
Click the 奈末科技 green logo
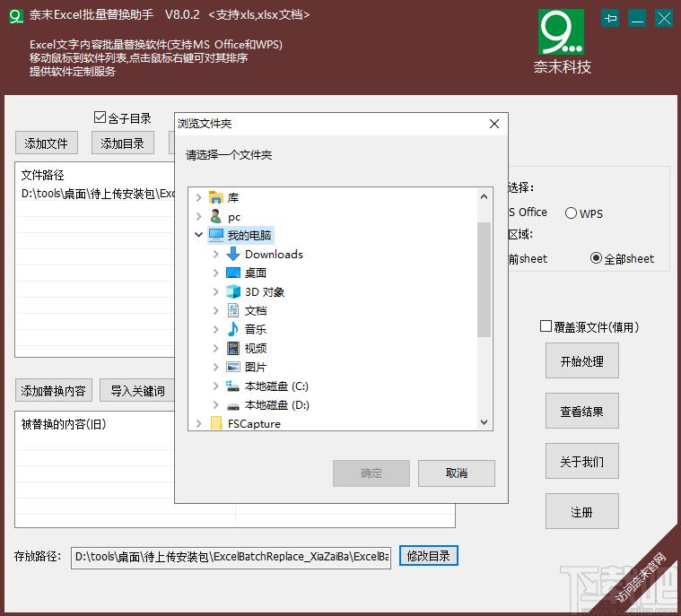(x=561, y=31)
